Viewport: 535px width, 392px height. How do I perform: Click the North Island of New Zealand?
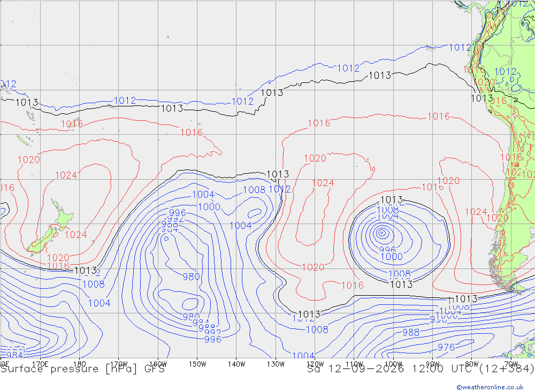pos(63,216)
